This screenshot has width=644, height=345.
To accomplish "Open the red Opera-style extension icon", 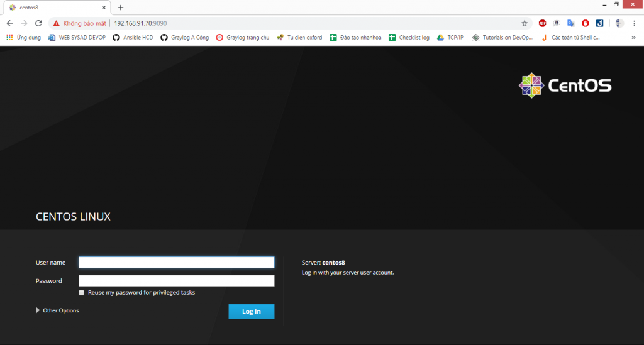I will coord(586,23).
